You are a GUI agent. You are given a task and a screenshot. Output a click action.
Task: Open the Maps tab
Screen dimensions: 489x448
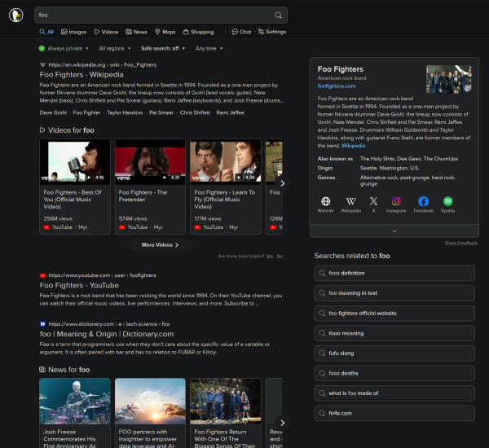165,32
